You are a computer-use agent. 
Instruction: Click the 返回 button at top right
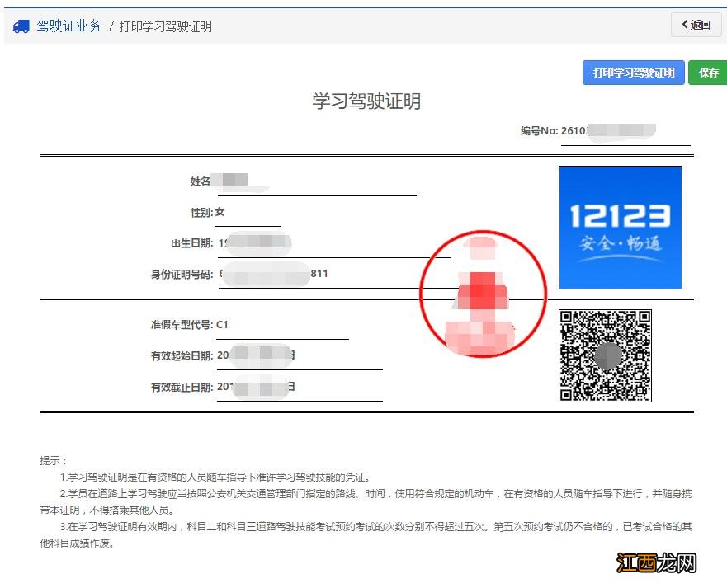[x=696, y=25]
